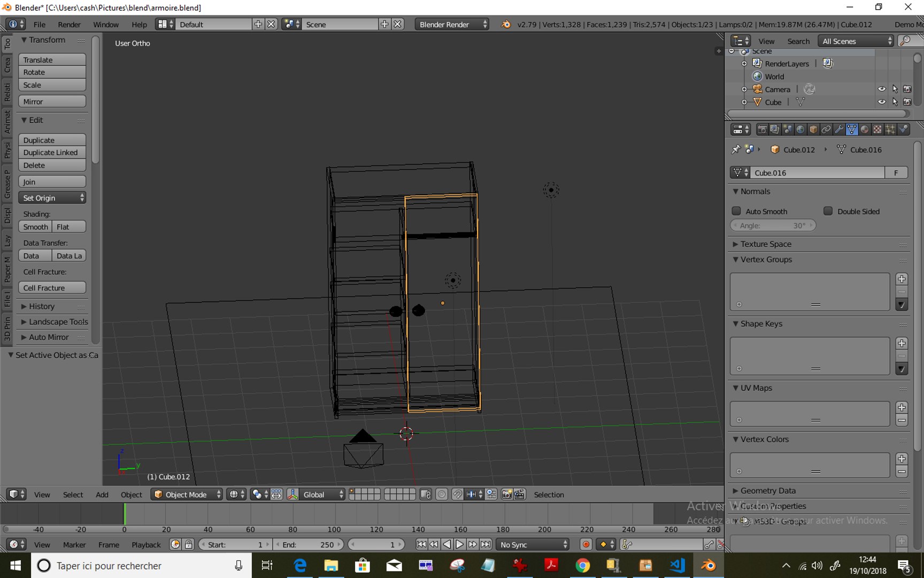Click the OpenGL render image icon

pyautogui.click(x=507, y=495)
